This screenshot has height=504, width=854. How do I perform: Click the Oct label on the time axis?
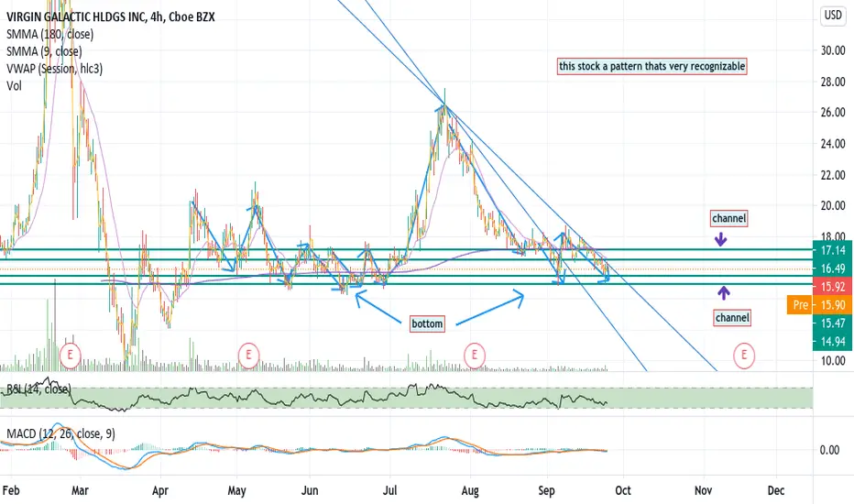(x=623, y=490)
